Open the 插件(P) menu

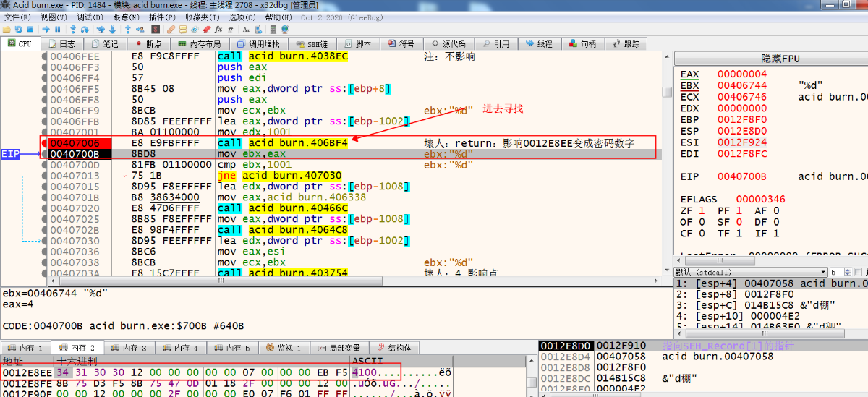pos(161,17)
